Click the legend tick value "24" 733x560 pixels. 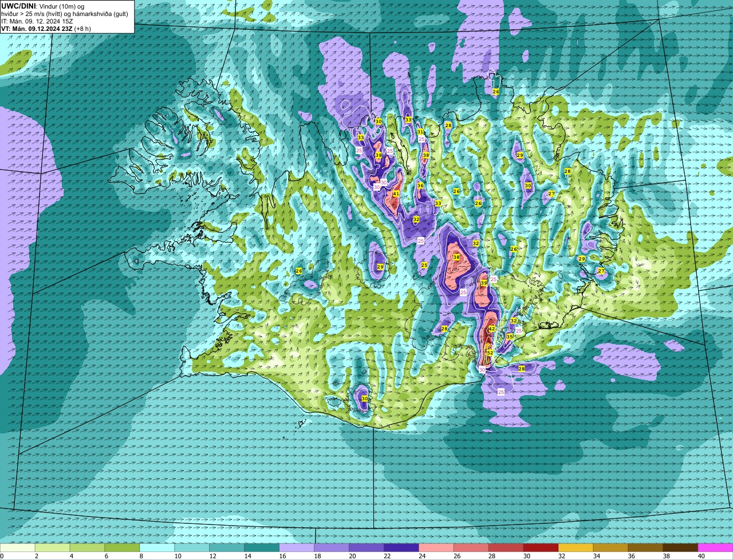(423, 556)
